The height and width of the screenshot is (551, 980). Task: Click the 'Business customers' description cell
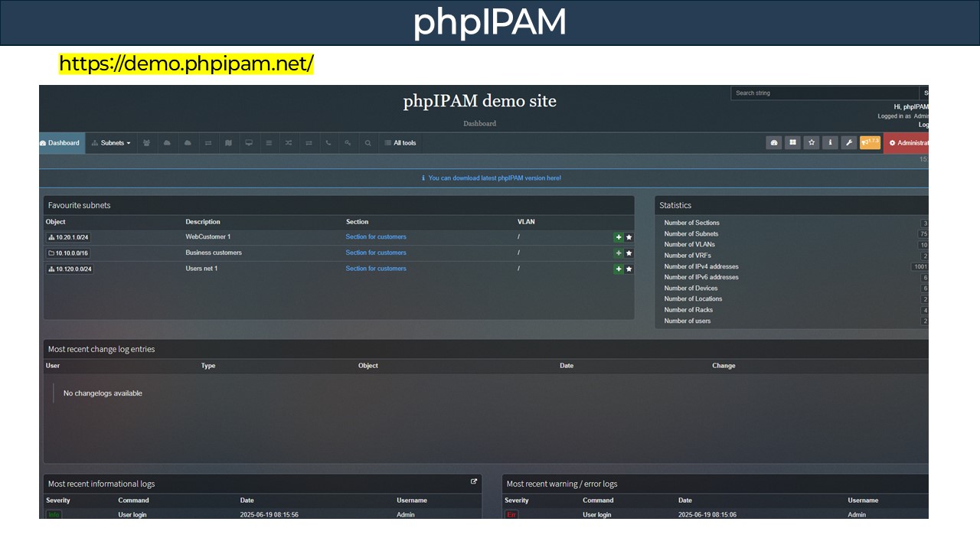[x=214, y=253]
